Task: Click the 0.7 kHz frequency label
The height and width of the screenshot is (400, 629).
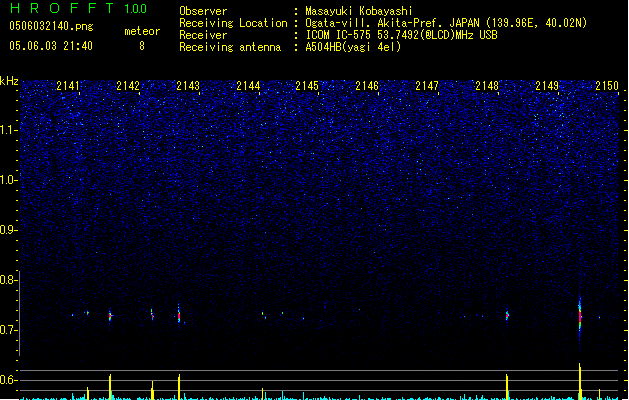Action: tap(8, 330)
